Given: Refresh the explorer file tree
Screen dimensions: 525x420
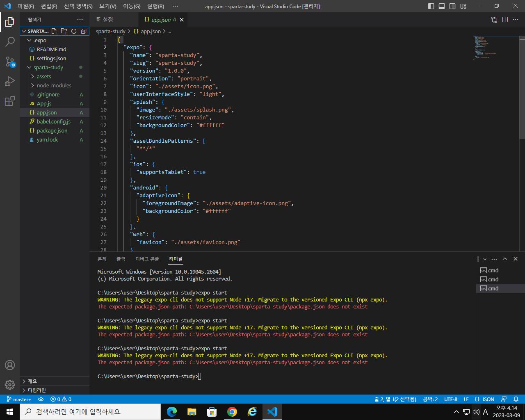Looking at the screenshot, I should point(74,31).
